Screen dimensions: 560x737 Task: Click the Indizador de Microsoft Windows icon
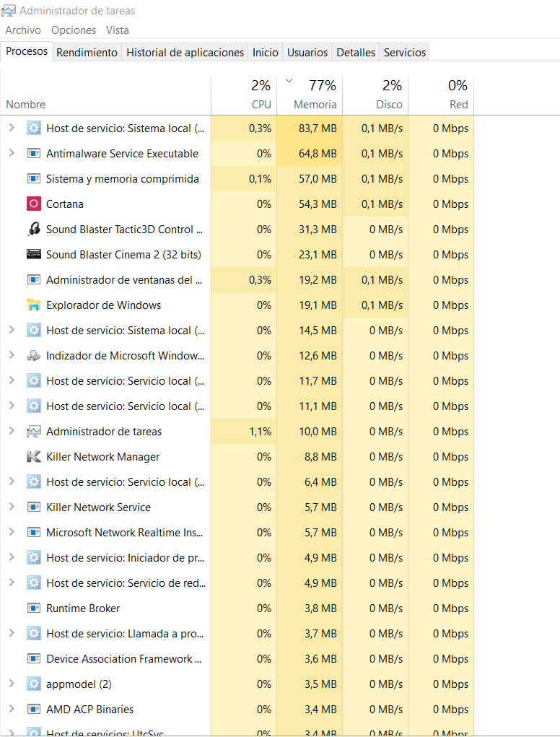[34, 355]
